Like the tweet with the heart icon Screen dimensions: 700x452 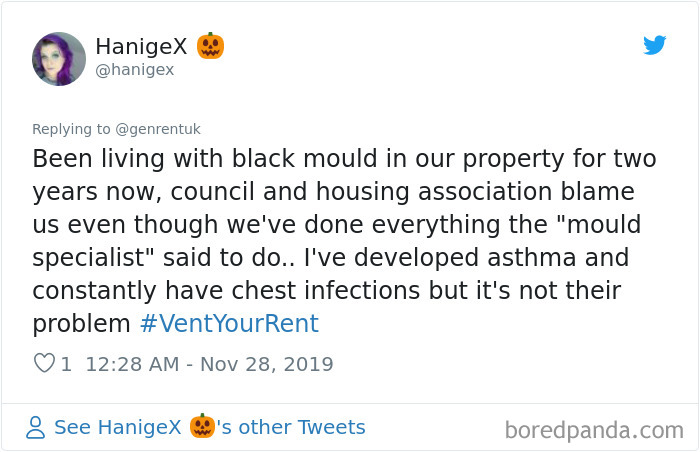click(x=45, y=363)
